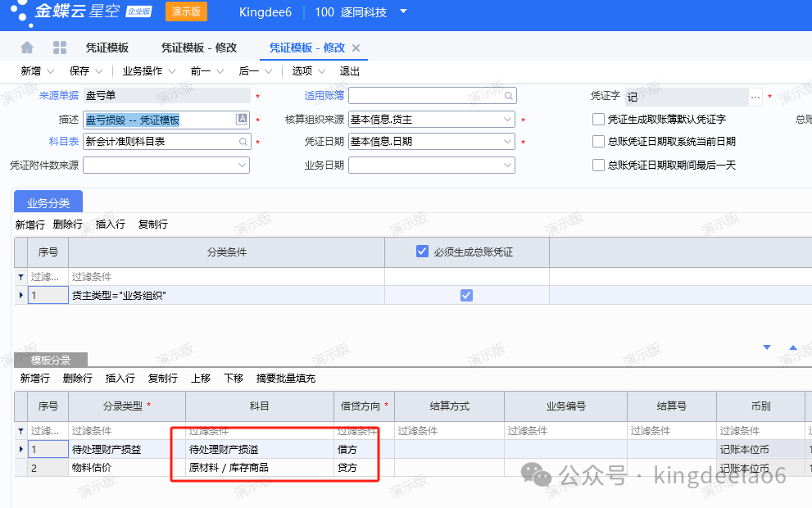812x508 pixels.
Task: Click the blue up triangle icon
Action: (792, 347)
